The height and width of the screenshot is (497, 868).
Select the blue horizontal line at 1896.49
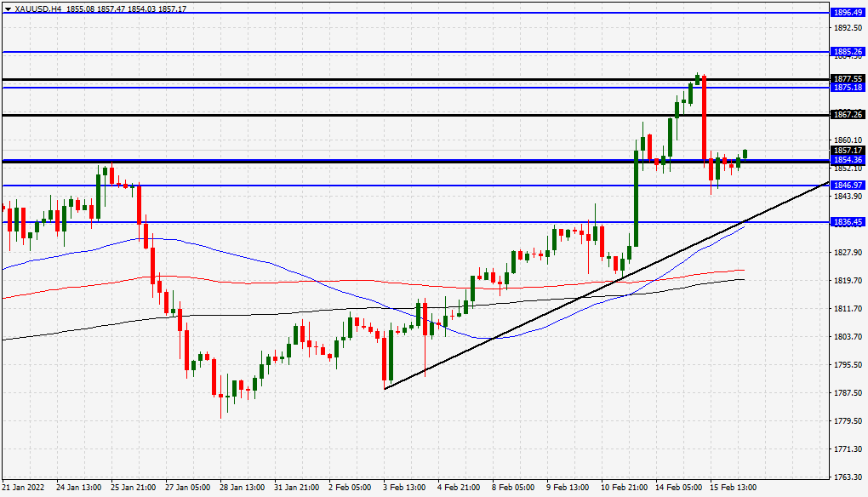pos(415,12)
